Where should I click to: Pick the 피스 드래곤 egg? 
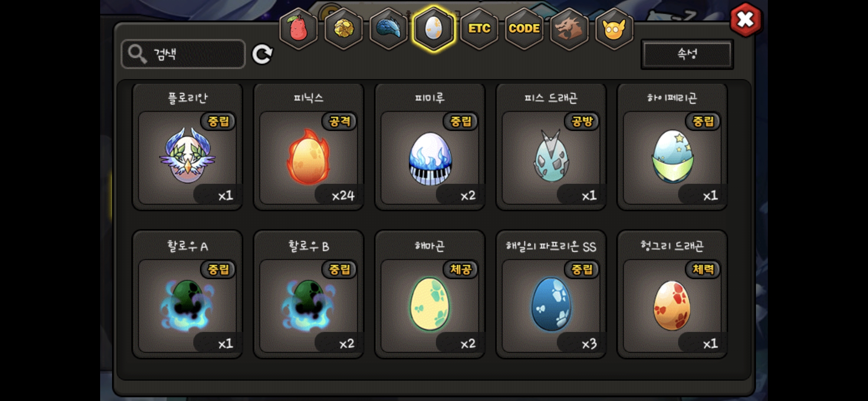point(551,147)
